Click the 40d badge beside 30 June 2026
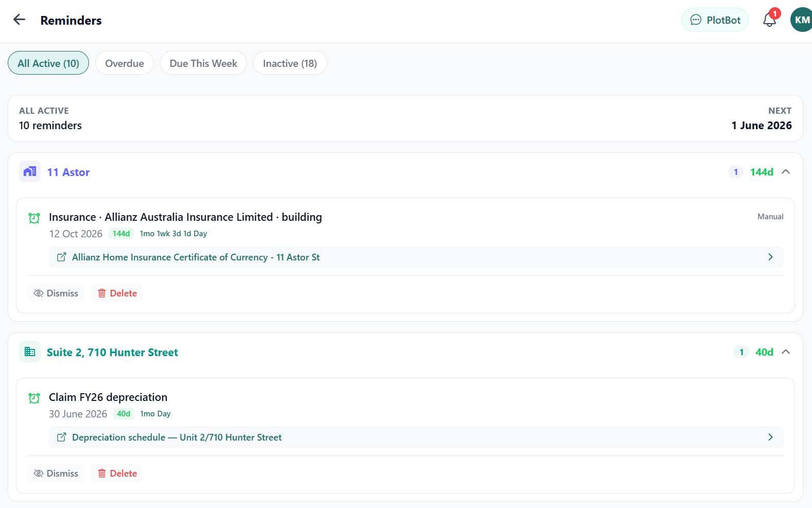 pos(123,413)
